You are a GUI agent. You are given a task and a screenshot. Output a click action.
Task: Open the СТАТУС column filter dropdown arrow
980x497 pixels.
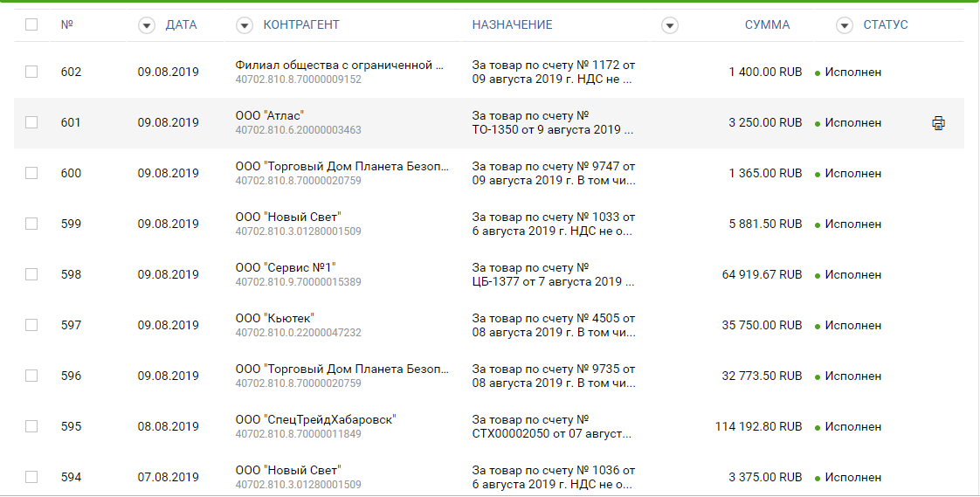844,25
